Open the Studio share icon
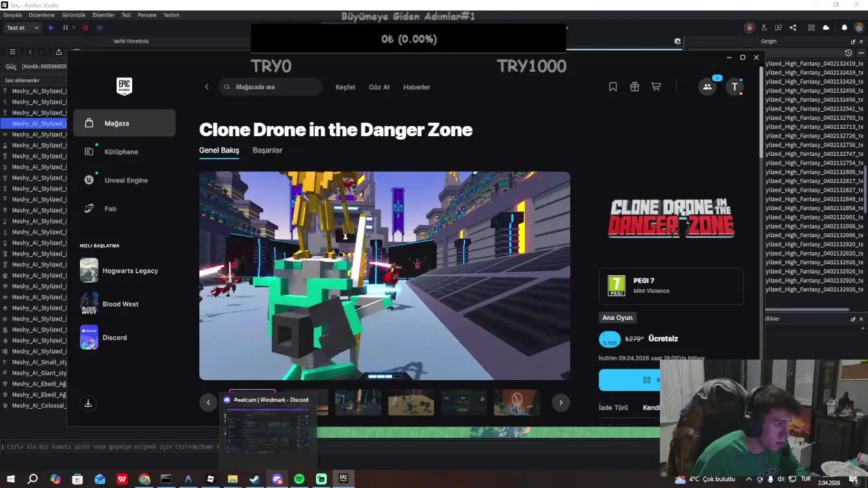 [793, 28]
